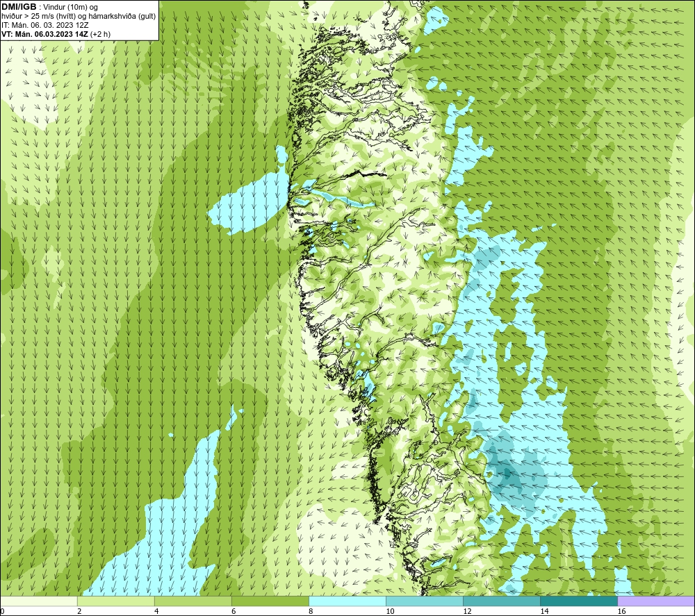Click the line "hviður > 25 m/s (hvítt) og hámarkshviða (gult)"
The height and width of the screenshot is (616, 695).
[x=79, y=16]
